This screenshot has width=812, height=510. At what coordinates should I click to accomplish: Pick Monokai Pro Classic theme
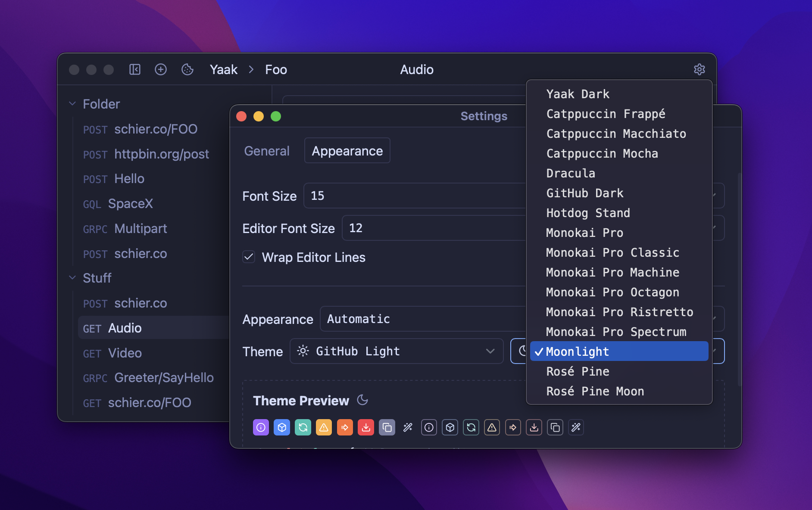tap(619, 252)
